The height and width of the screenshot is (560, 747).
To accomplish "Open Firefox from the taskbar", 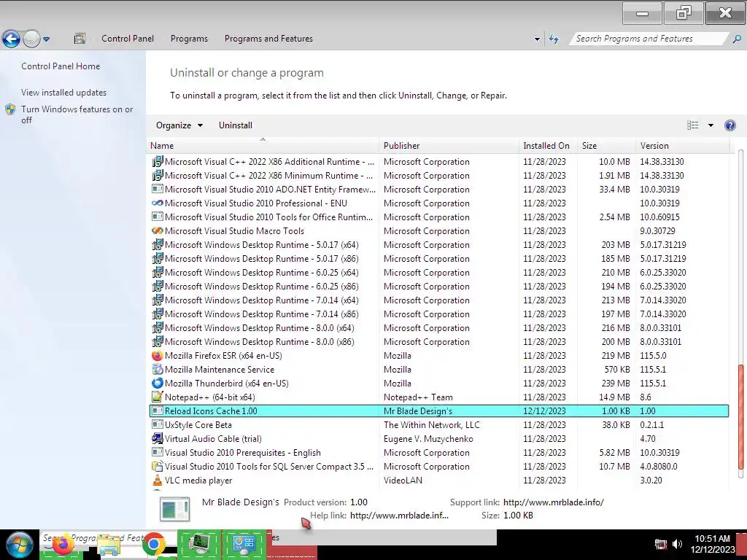I will point(63,545).
